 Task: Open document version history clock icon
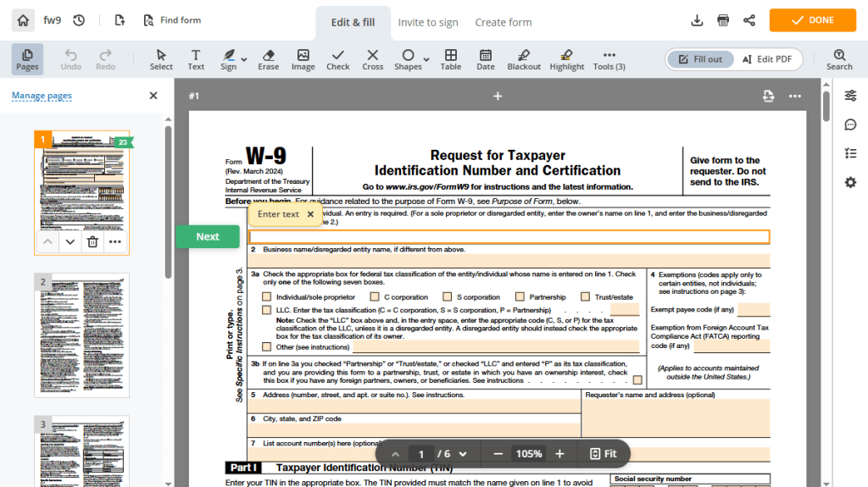point(79,20)
